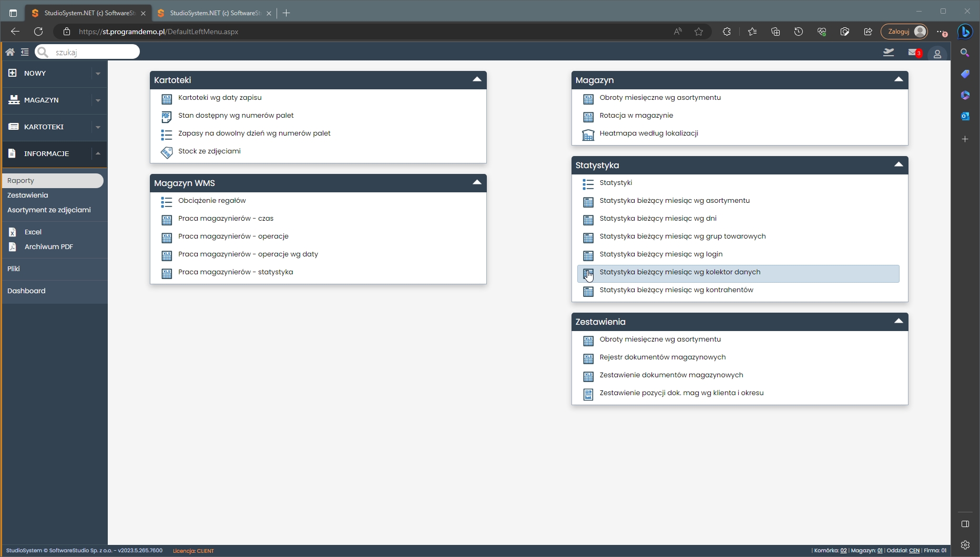The height and width of the screenshot is (557, 980).
Task: Click the home icon in app toolbar
Action: coord(10,52)
